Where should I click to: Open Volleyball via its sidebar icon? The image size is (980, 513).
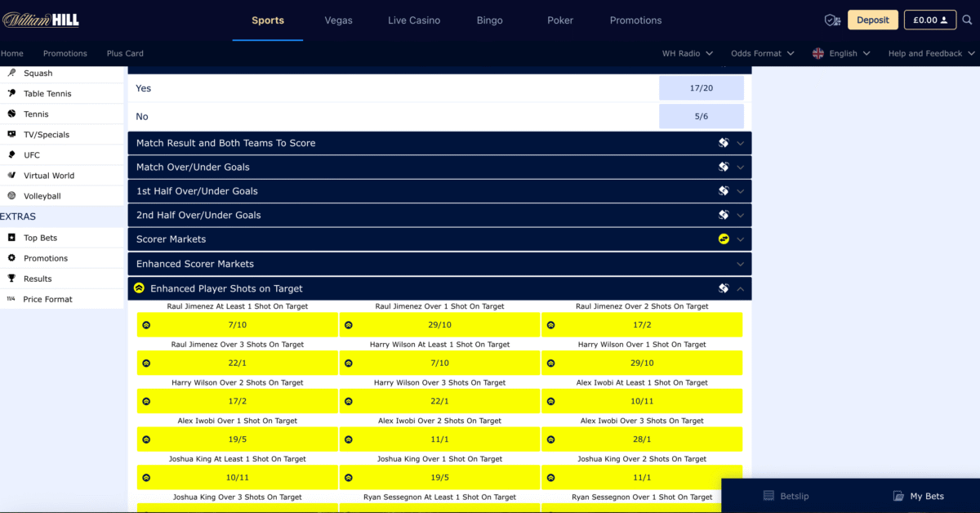[11, 196]
